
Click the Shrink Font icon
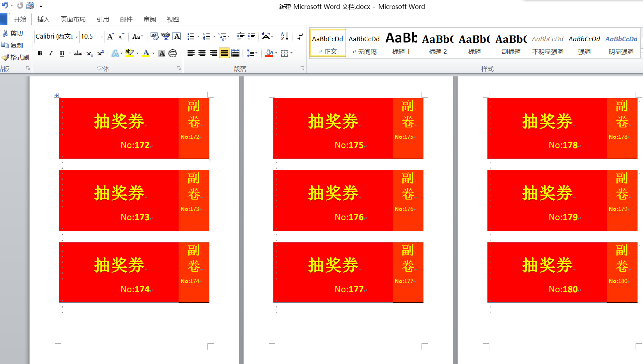tap(121, 37)
